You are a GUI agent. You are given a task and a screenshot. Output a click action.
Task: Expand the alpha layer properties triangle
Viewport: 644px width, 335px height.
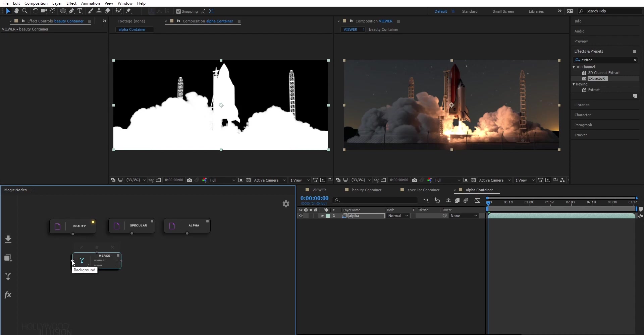point(323,216)
